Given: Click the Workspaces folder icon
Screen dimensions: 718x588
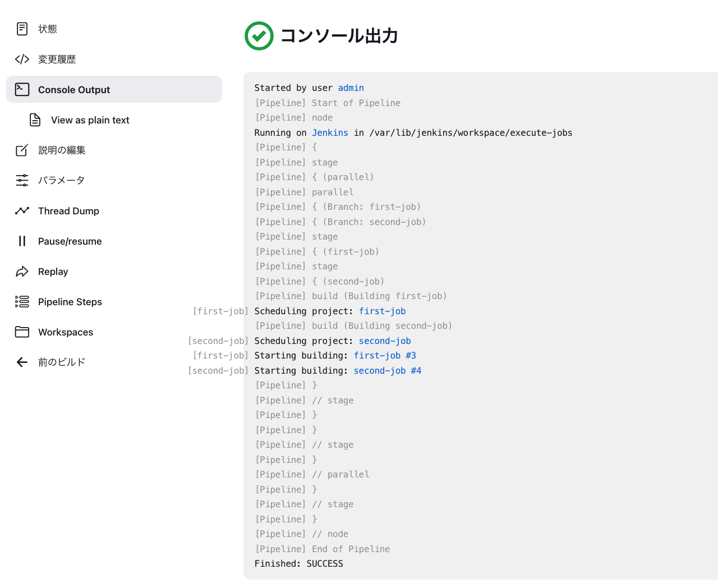Looking at the screenshot, I should (x=21, y=332).
